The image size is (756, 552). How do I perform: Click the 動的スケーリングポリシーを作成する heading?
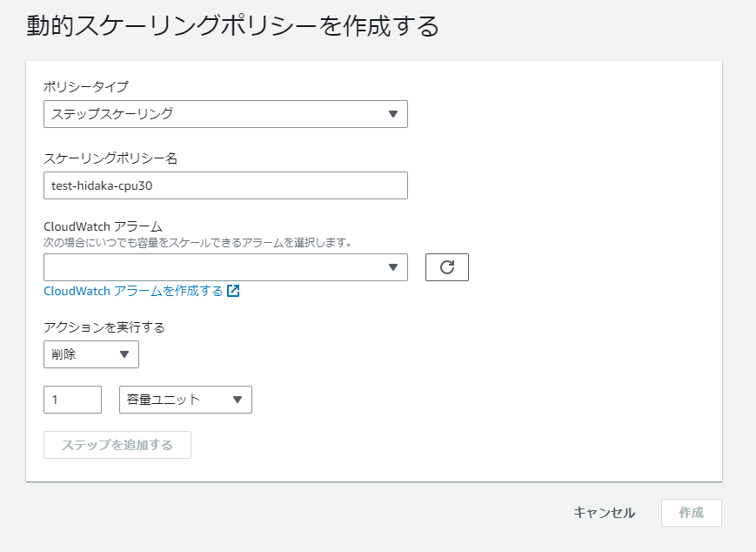pos(232,25)
